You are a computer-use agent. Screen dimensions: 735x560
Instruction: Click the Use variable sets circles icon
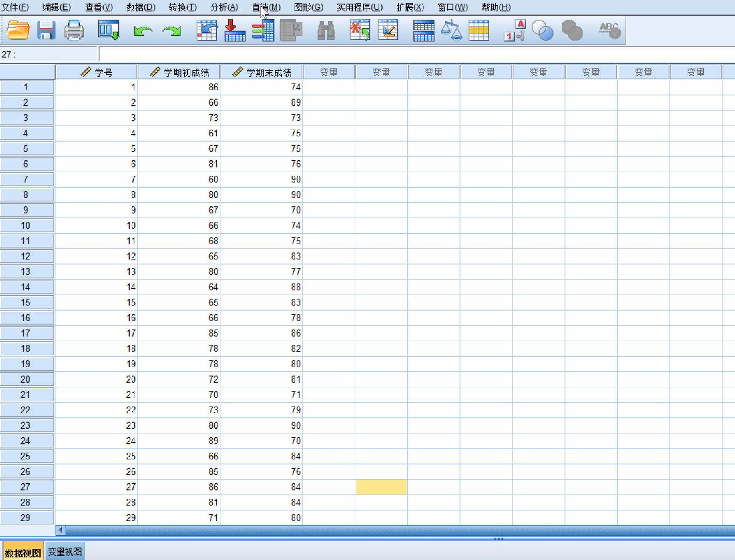tap(543, 30)
